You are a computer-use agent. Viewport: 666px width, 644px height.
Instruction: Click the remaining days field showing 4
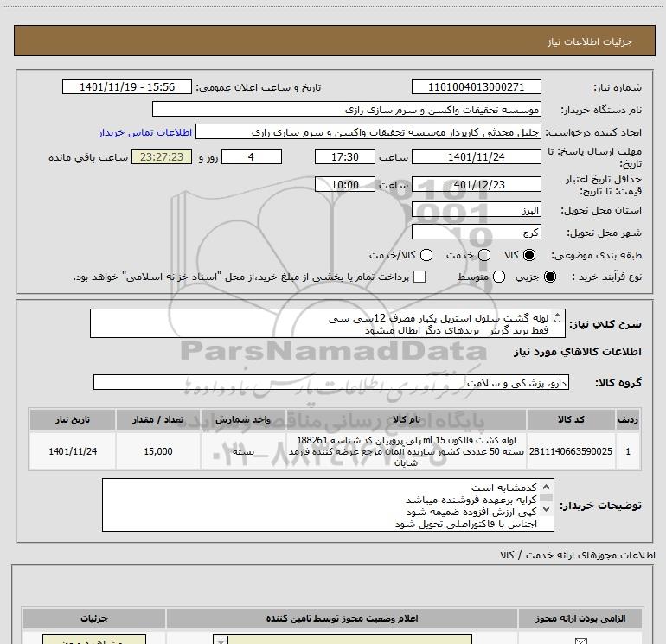[x=252, y=157]
